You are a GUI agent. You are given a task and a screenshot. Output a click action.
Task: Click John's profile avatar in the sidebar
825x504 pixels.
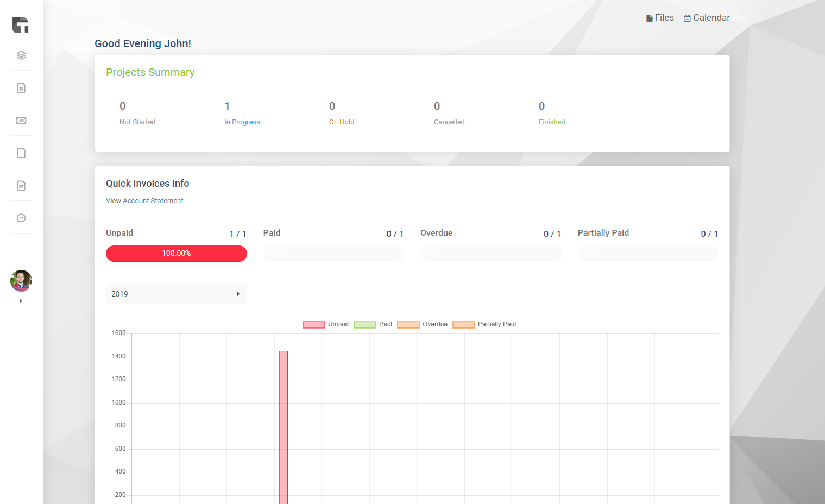(21, 280)
